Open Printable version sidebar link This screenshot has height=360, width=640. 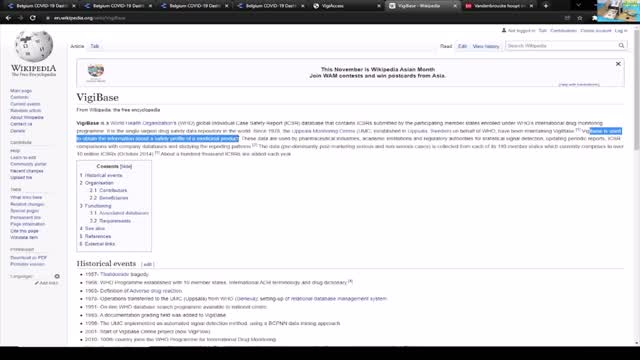[27, 264]
